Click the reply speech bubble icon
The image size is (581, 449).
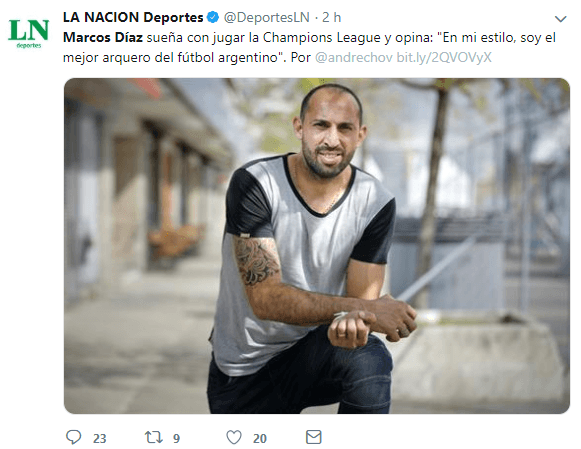73,437
